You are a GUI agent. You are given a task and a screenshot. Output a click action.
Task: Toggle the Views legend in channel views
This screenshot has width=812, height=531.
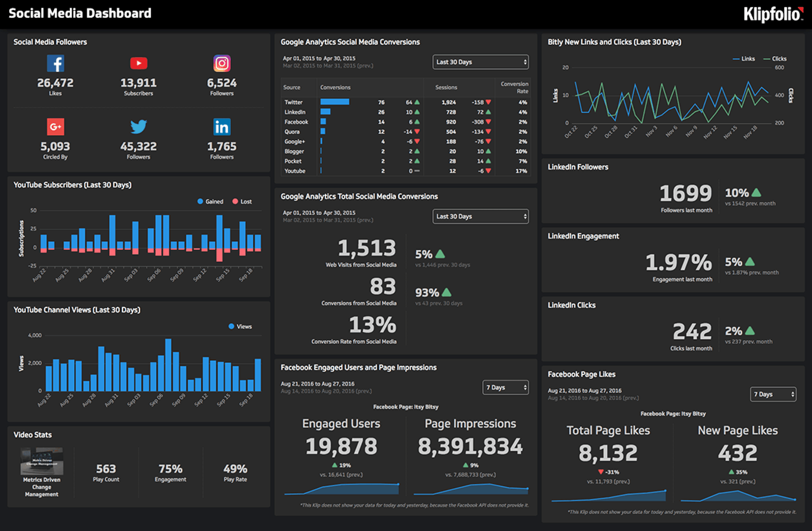(x=240, y=326)
